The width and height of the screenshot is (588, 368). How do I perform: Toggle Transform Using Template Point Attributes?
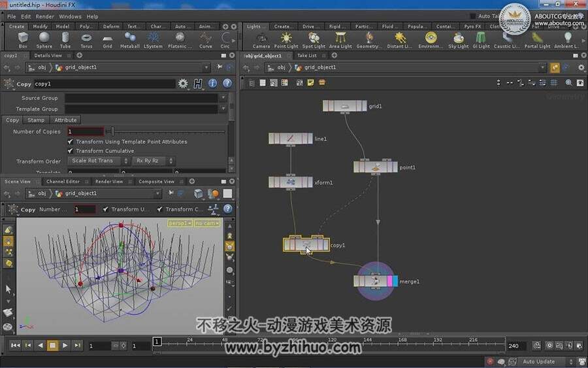(x=70, y=141)
